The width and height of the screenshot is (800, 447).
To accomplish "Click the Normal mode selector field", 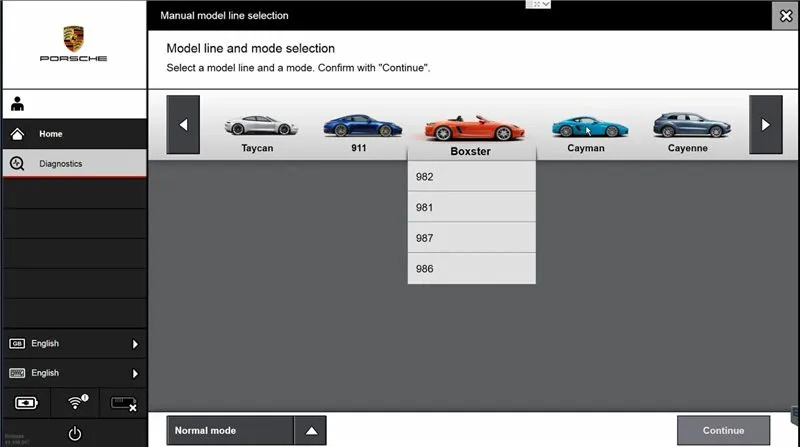I will click(x=230, y=431).
